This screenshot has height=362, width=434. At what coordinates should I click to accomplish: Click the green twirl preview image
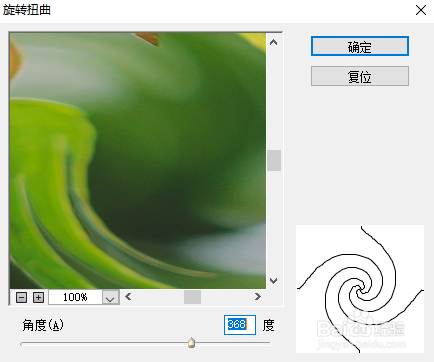(x=138, y=161)
